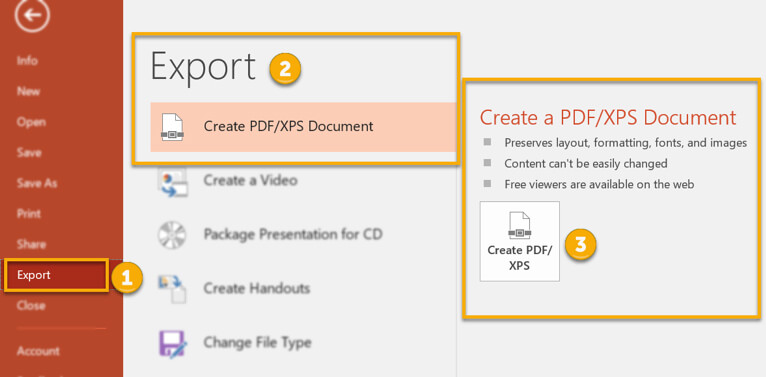Click the CD disc icon
This screenshot has height=377, width=766.
coord(172,235)
